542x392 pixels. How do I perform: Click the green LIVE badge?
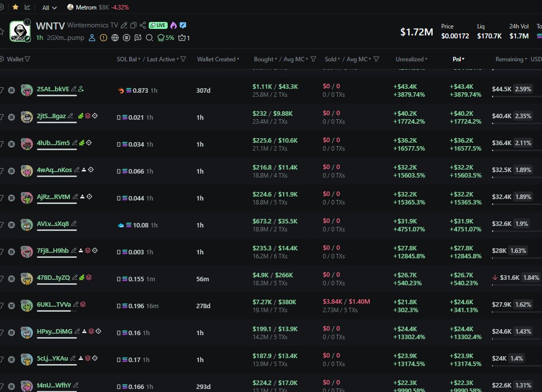click(158, 25)
